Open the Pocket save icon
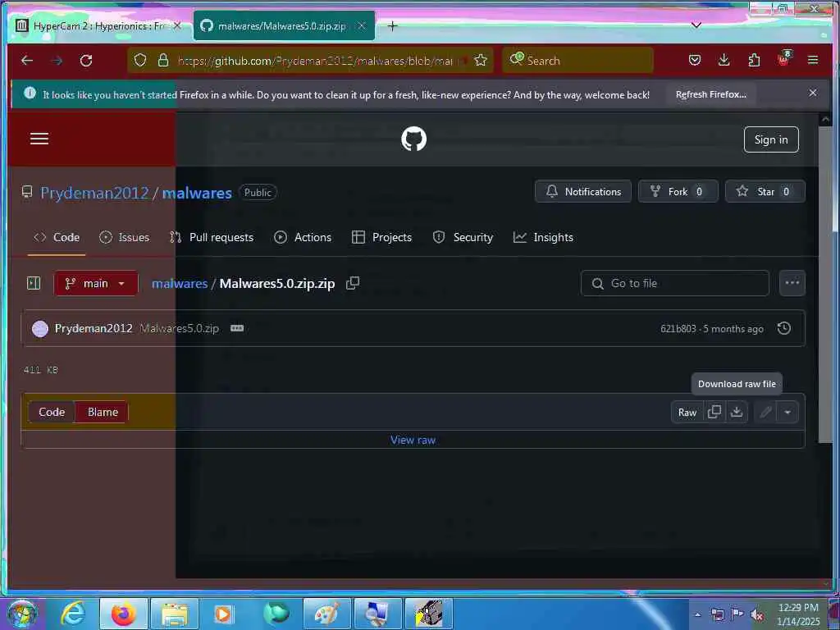The image size is (840, 630). (x=695, y=60)
